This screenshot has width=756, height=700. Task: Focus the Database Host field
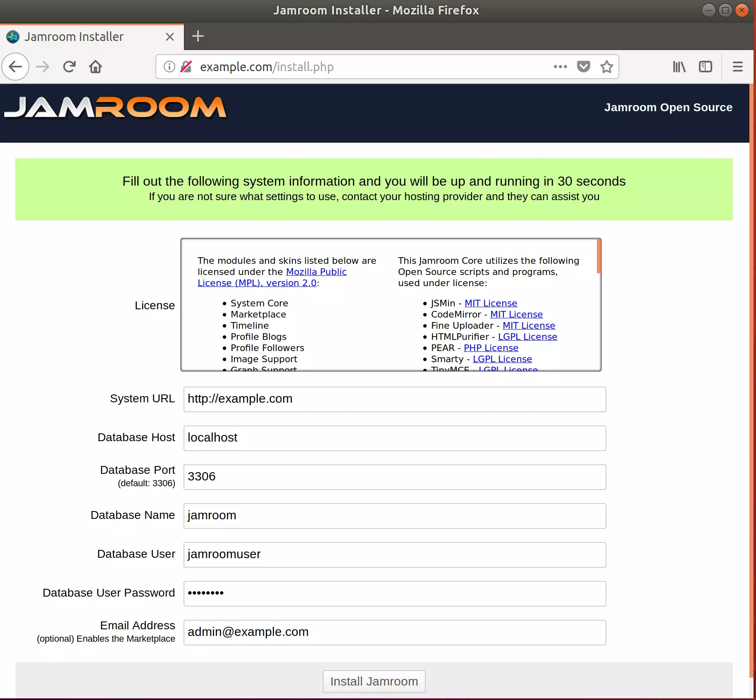395,438
